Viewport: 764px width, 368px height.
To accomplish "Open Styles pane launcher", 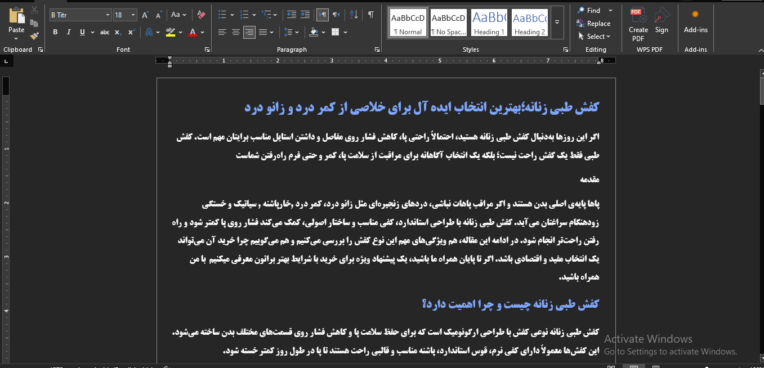I will pos(565,50).
